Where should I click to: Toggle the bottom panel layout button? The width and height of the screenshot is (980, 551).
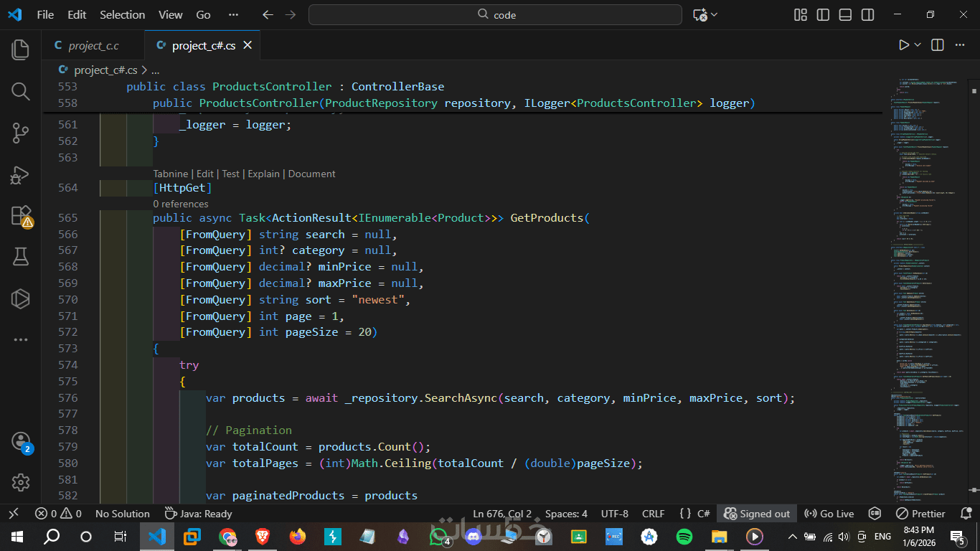pos(846,15)
